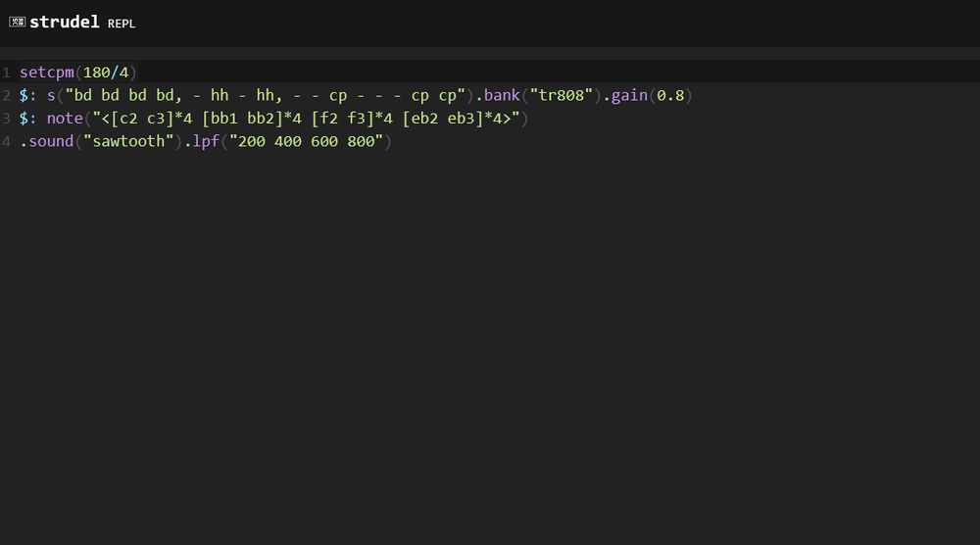This screenshot has width=980, height=545.
Task: Click line number 3 in gutter
Action: click(6, 119)
